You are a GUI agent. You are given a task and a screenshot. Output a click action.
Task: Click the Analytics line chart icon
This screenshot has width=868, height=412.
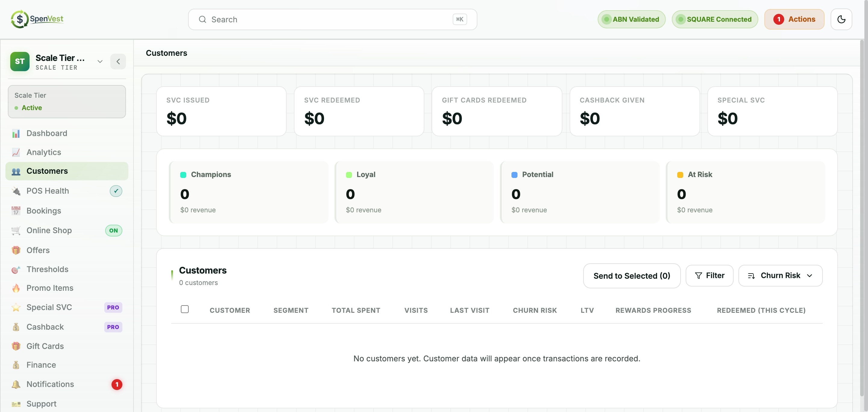(16, 152)
